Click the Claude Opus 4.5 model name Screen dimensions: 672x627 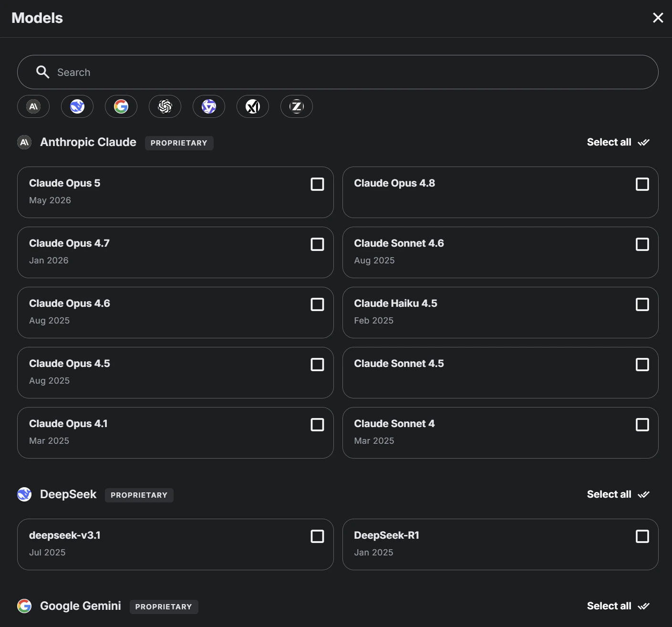coord(70,364)
